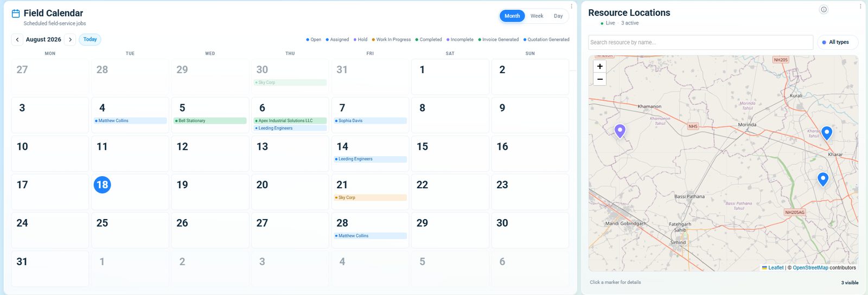The height and width of the screenshot is (295, 868).
Task: Select August 22 in the calendar
Action: coord(450,192)
